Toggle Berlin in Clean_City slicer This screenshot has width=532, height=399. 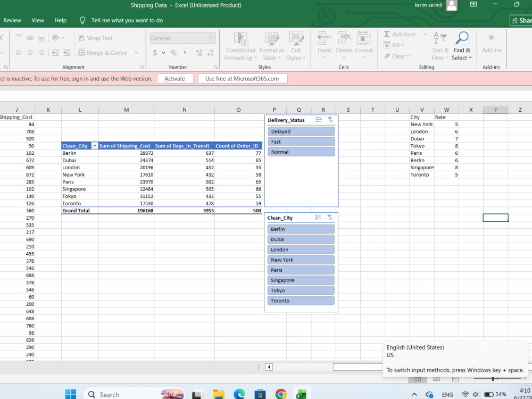point(301,229)
